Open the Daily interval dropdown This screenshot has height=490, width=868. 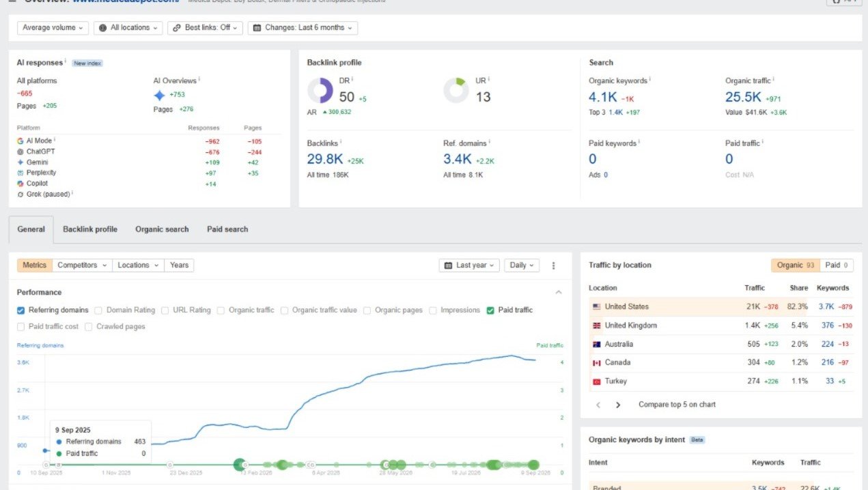523,265
